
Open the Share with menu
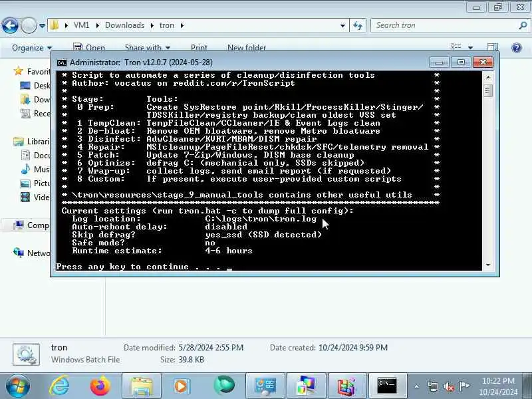[147, 48]
